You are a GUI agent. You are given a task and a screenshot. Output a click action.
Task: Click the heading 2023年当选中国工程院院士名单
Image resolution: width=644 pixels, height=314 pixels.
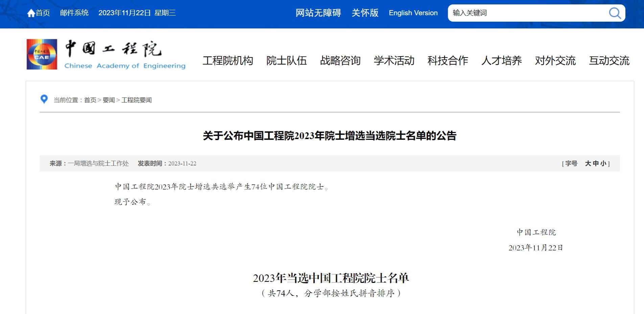tap(331, 278)
